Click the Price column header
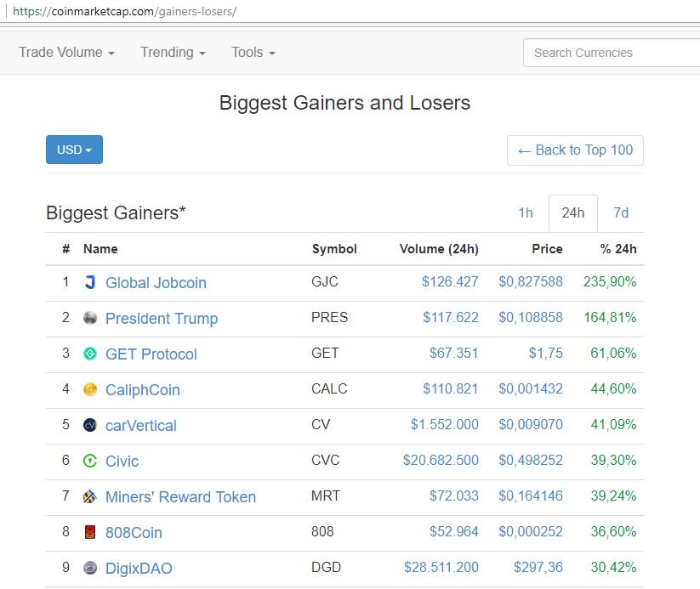The image size is (700, 589). click(x=547, y=249)
